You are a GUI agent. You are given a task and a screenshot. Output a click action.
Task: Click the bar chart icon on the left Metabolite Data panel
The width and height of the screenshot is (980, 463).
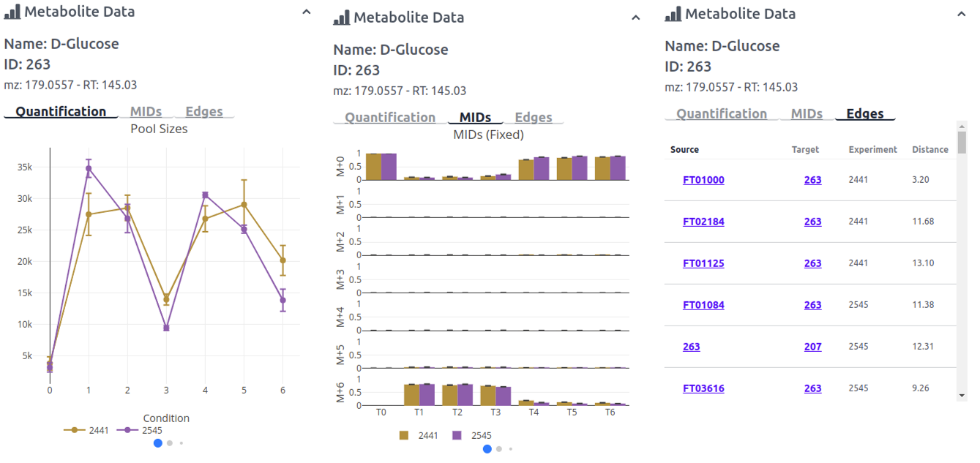point(11,11)
